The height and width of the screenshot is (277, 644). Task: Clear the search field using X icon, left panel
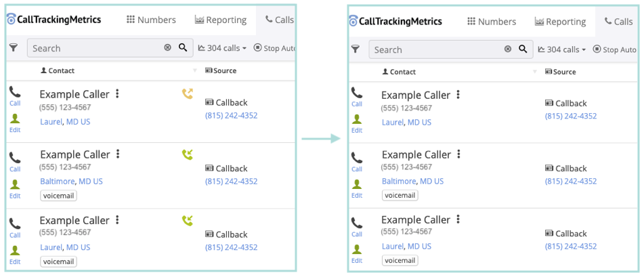pos(168,47)
